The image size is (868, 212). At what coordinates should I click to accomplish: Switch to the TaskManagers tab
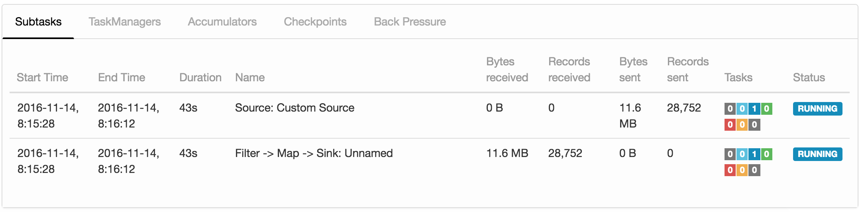point(124,22)
